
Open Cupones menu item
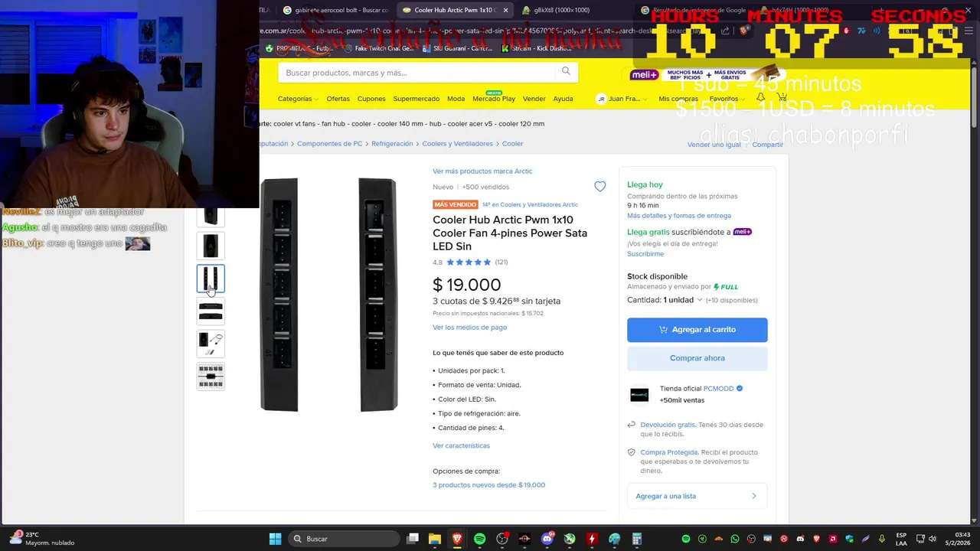click(x=371, y=99)
